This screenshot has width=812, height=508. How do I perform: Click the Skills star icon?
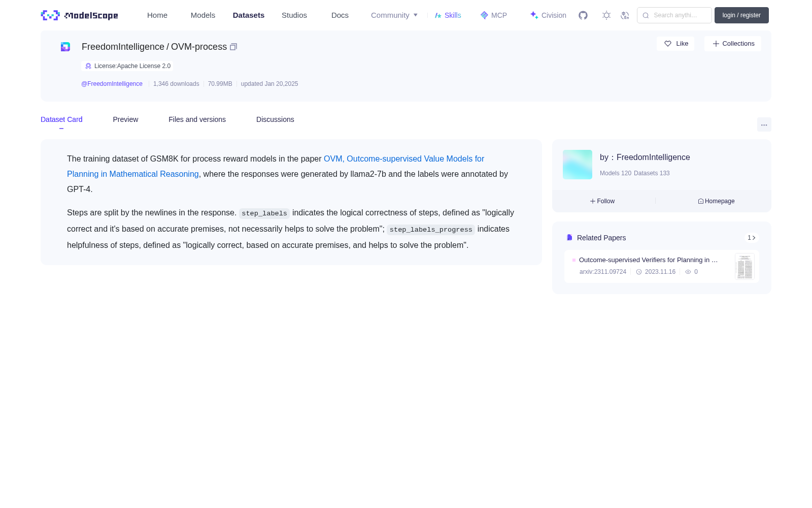[x=438, y=15]
